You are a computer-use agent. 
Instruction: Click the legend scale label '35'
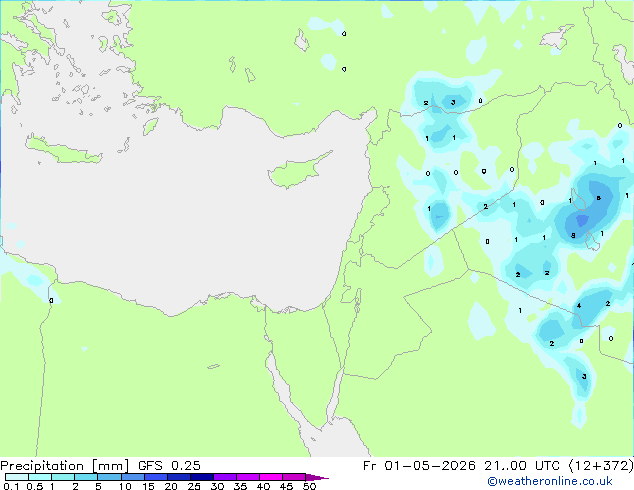pyautogui.click(x=240, y=486)
